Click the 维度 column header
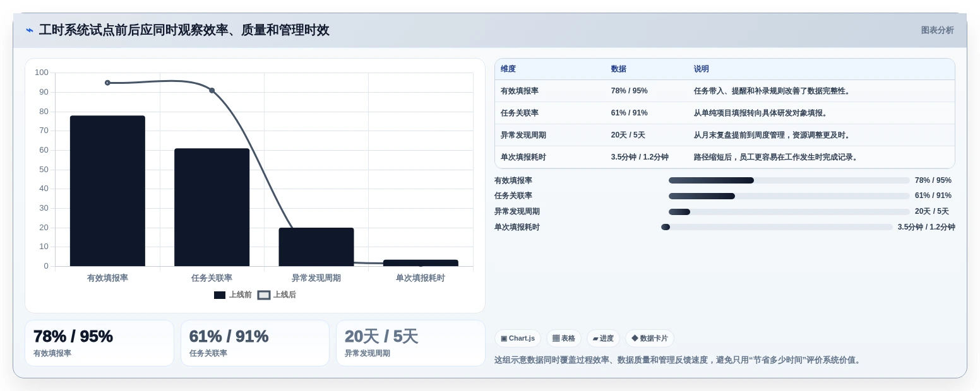The image size is (980, 391). tap(508, 69)
